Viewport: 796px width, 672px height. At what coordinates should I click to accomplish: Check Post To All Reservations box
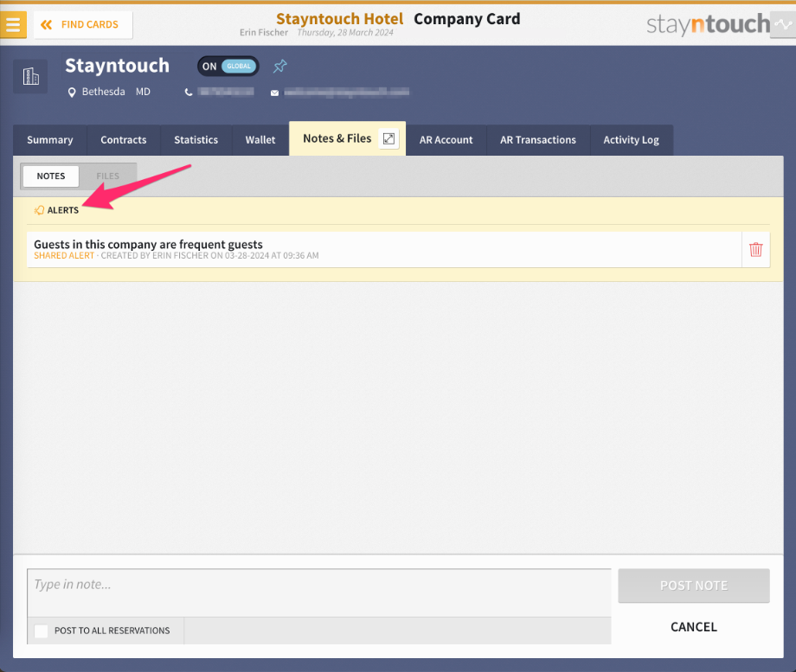click(42, 630)
